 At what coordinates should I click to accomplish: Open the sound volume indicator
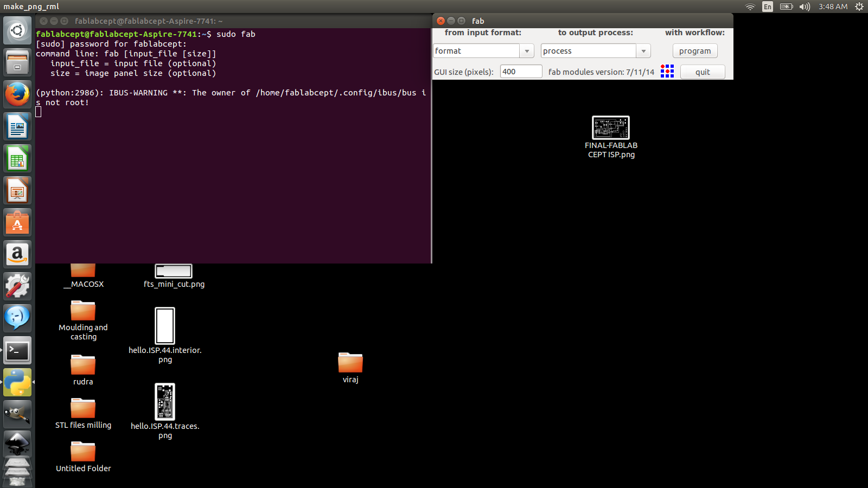click(x=805, y=7)
